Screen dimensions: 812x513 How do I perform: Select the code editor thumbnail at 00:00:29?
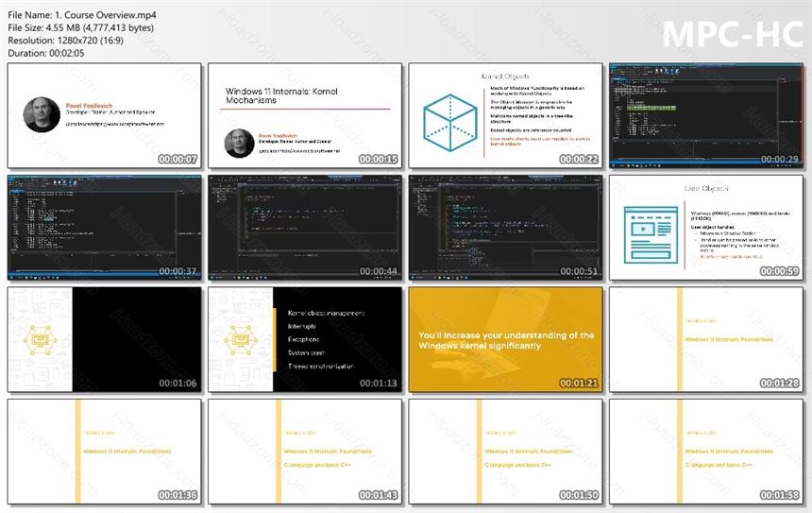tap(706, 115)
